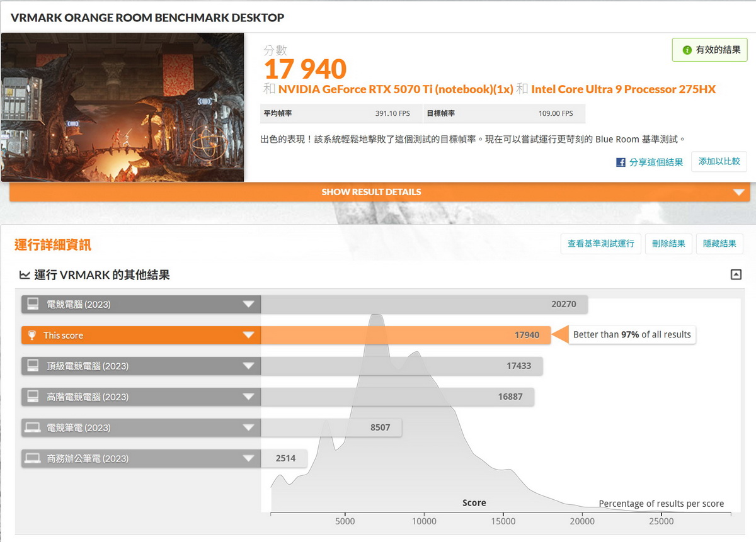Click the desktop icon beside 高階電競電腦 (2023)
Image resolution: width=756 pixels, height=542 pixels.
point(32,397)
